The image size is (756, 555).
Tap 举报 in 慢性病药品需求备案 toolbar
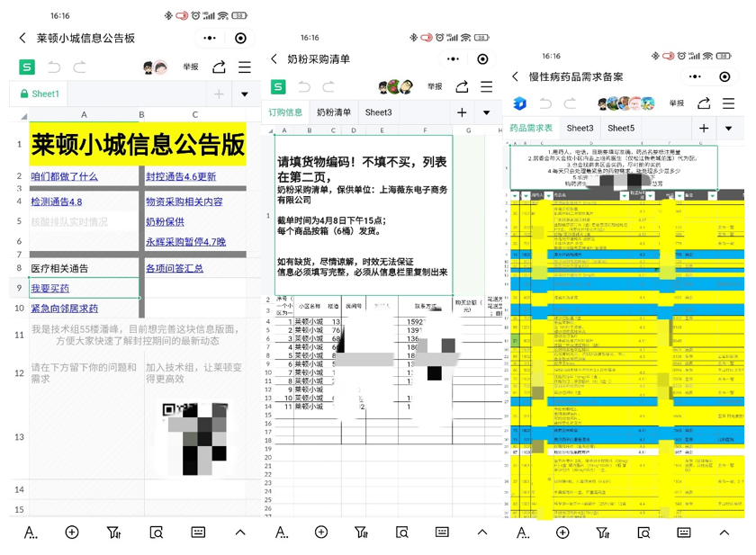(x=677, y=103)
